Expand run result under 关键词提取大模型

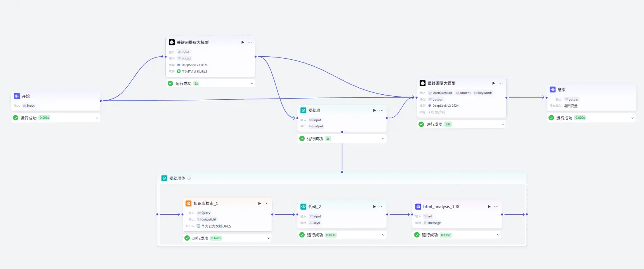[252, 83]
